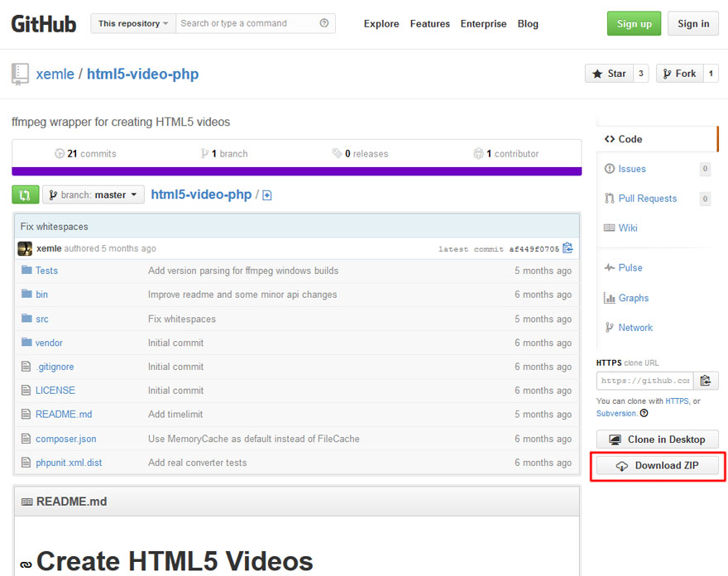This screenshot has height=576, width=728.
Task: Click the README.md file icon in file list
Action: pyautogui.click(x=26, y=414)
